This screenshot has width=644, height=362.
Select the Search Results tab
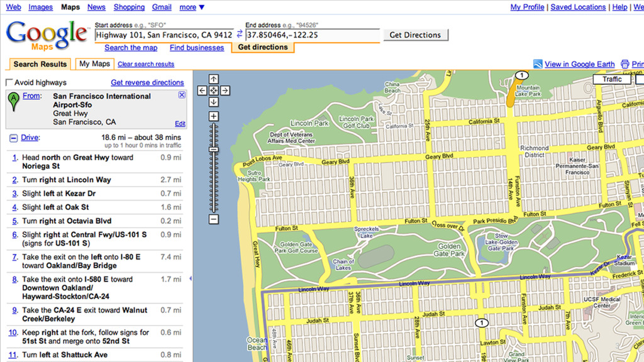pos(40,64)
